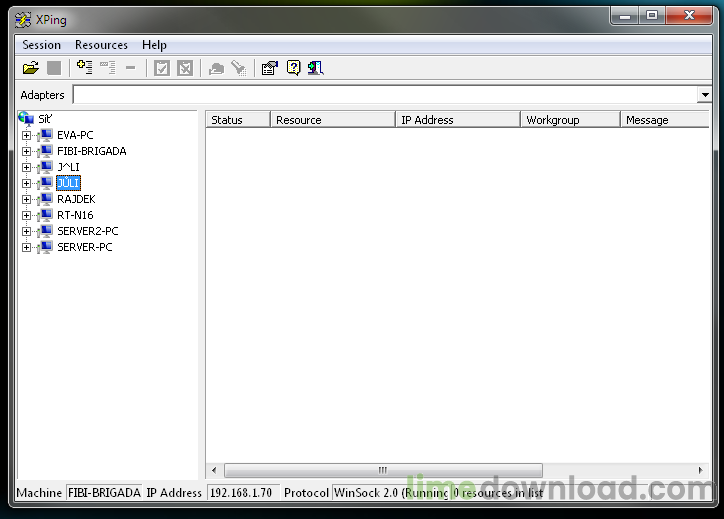This screenshot has width=724, height=519.
Task: Open the Help menu
Action: [154, 45]
